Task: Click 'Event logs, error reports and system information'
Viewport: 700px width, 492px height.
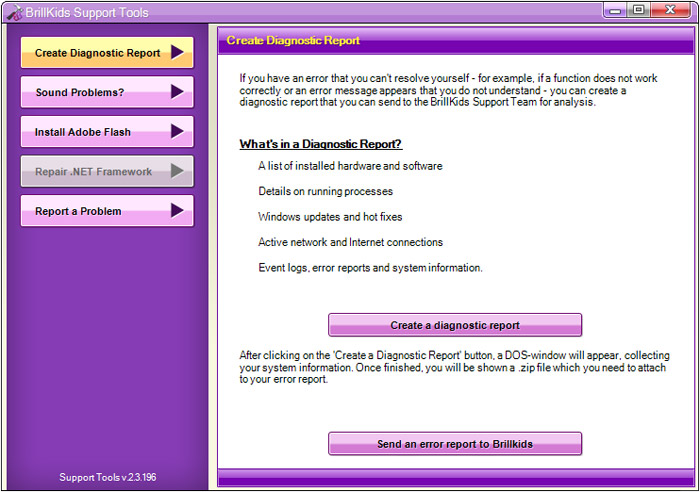Action: [x=370, y=268]
